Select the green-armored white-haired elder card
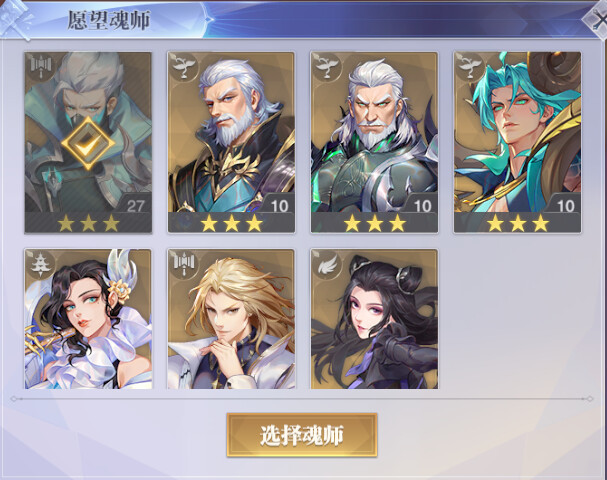Screen dimensions: 607x480 (374, 142)
